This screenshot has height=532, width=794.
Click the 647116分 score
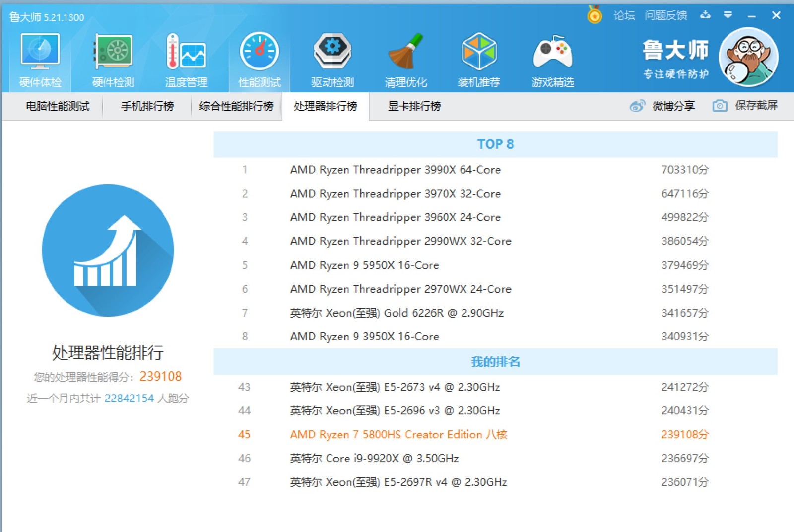685,194
